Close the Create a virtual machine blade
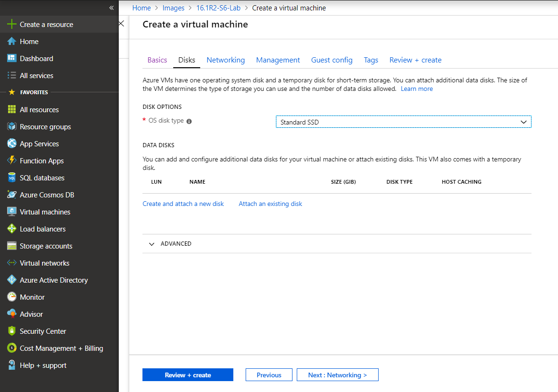This screenshot has height=392, width=558. point(121,24)
